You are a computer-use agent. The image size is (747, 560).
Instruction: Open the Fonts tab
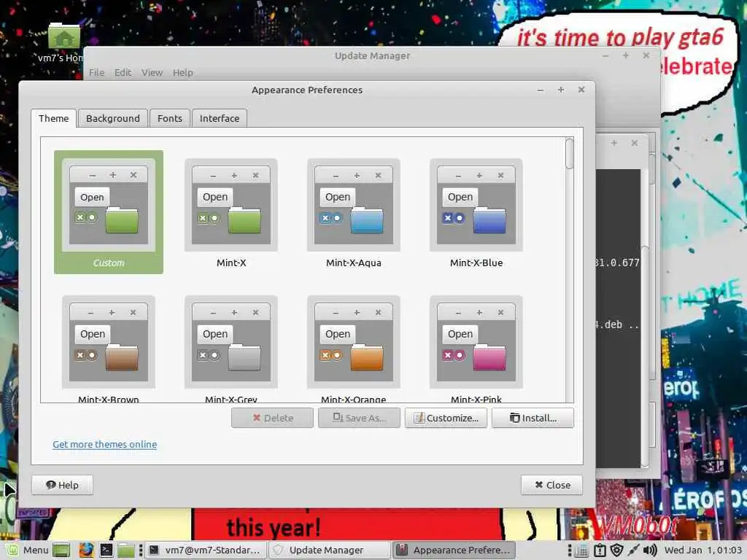tap(169, 118)
